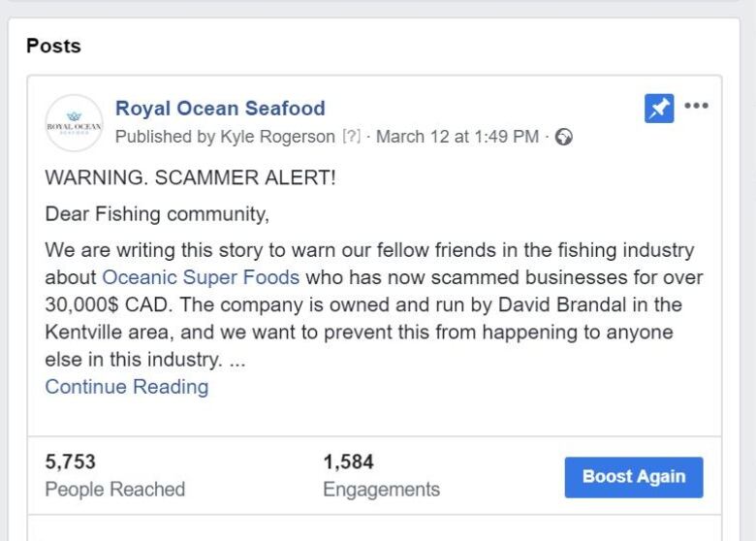
Task: Click the [?] help marker beside publisher name
Action: pos(352,137)
